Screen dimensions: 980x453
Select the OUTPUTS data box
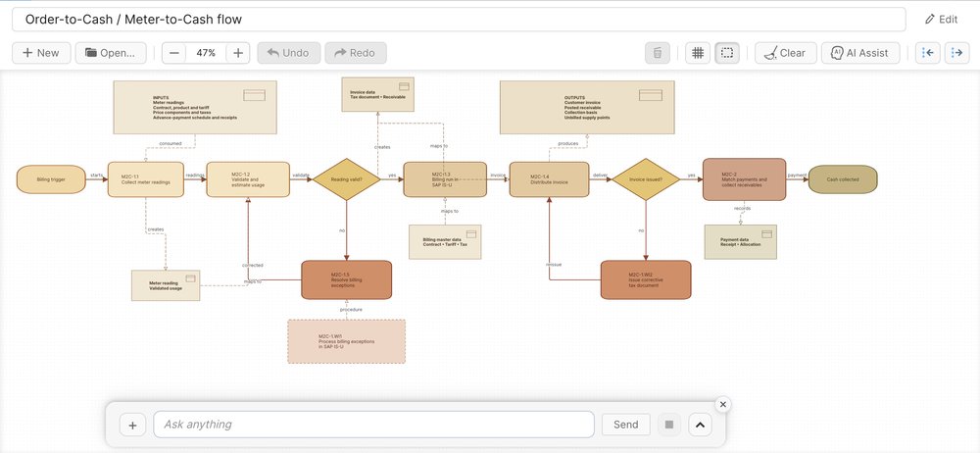tap(587, 107)
